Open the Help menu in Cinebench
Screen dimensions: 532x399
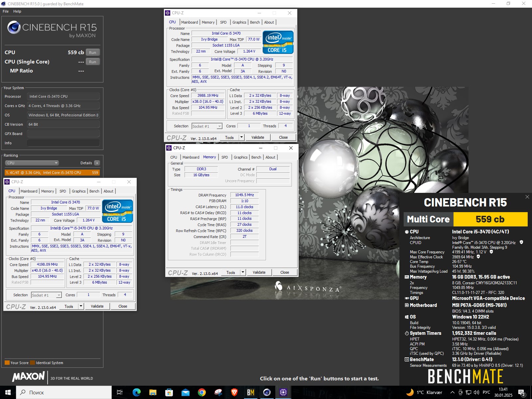click(17, 11)
